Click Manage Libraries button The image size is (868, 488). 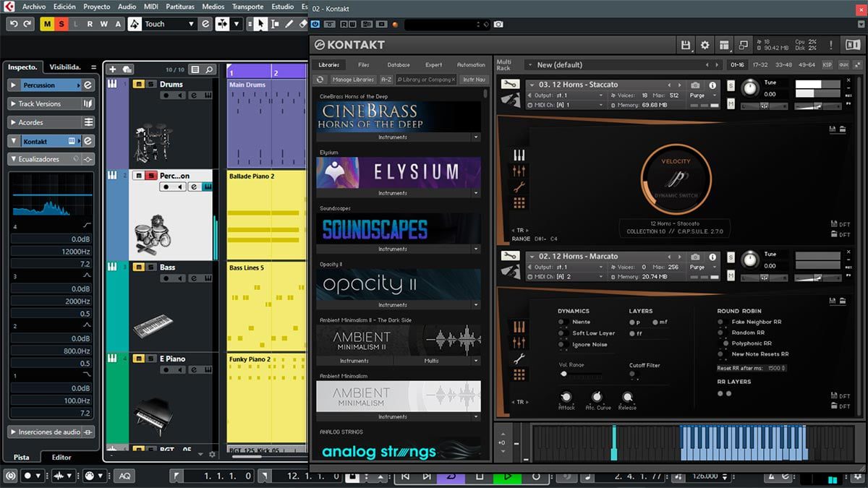(x=353, y=80)
